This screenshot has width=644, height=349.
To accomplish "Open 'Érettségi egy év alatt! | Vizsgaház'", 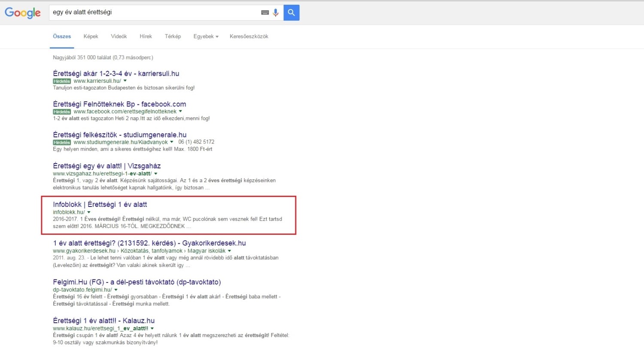I will point(107,166).
